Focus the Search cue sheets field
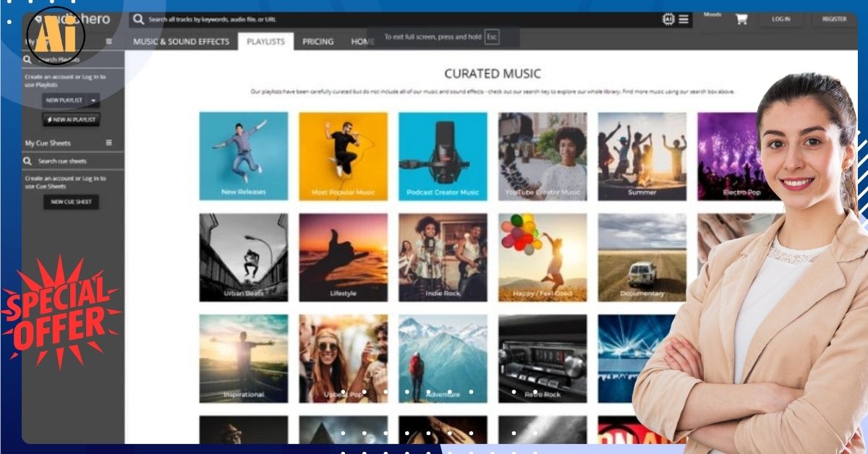The image size is (868, 454). tap(72, 161)
